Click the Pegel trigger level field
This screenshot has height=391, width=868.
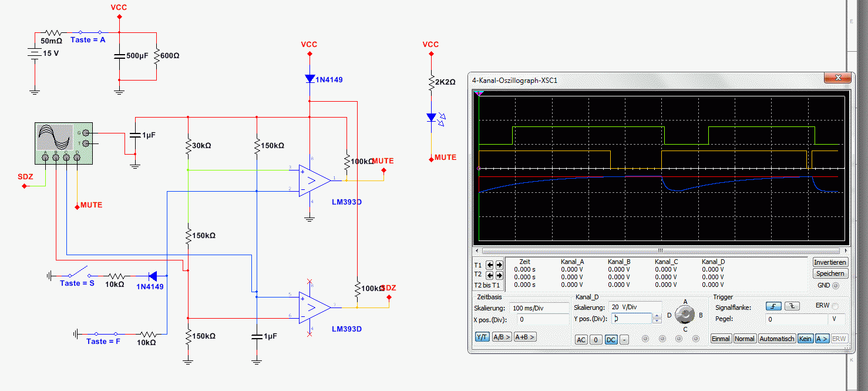pos(796,319)
